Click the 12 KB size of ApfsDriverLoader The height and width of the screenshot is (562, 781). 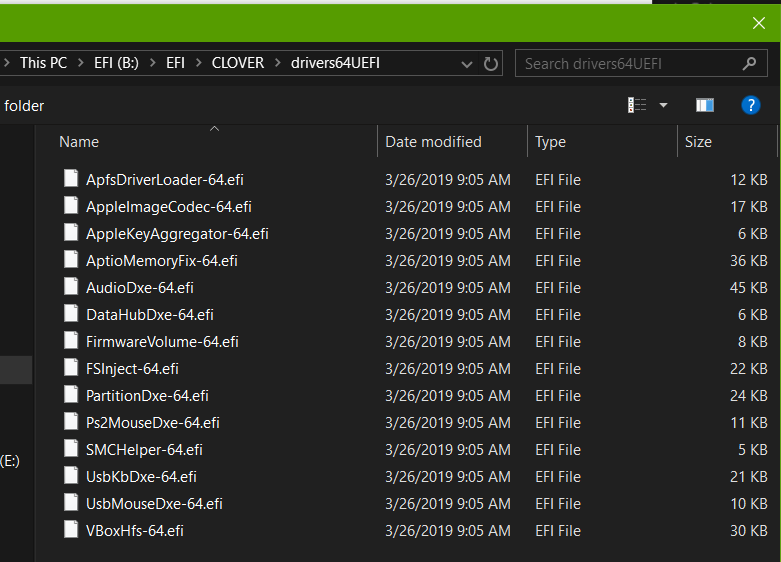click(749, 180)
